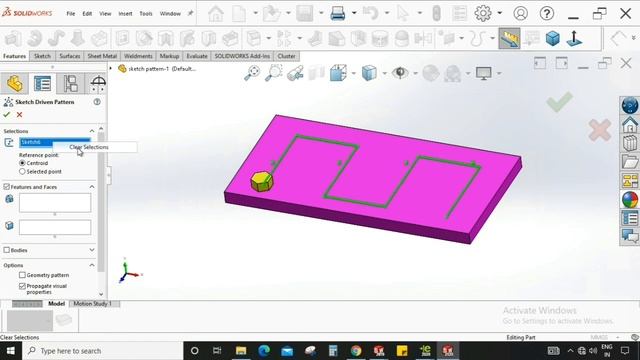The width and height of the screenshot is (640, 360).
Task: Open the FeatureManager Design Tree tab icon
Action: 15,83
